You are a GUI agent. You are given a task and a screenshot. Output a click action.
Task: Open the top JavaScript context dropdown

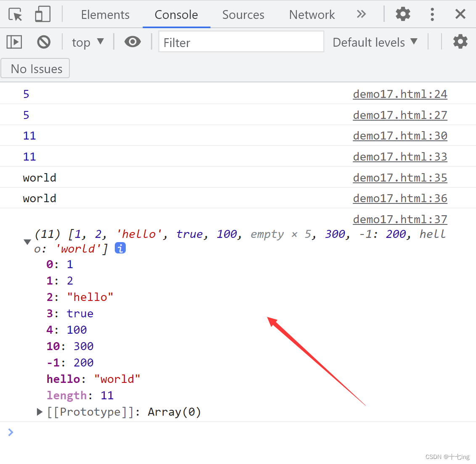pyautogui.click(x=88, y=42)
